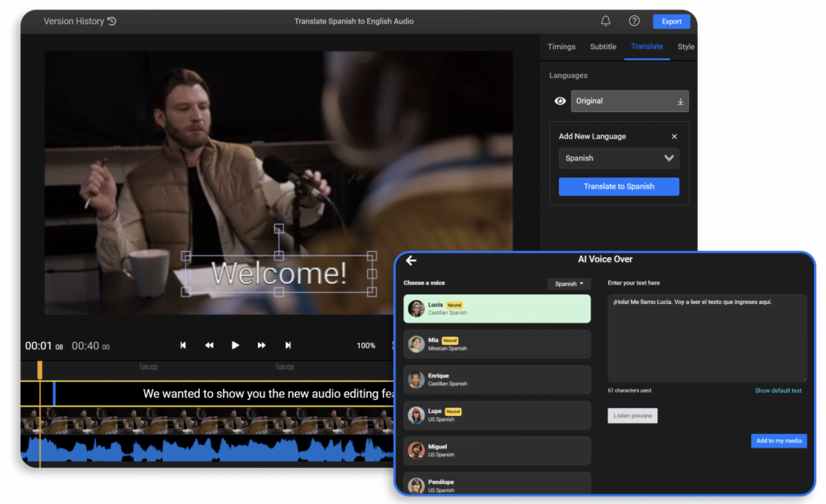The width and height of the screenshot is (826, 504).
Task: Click the Translate to Spanish button
Action: (619, 186)
